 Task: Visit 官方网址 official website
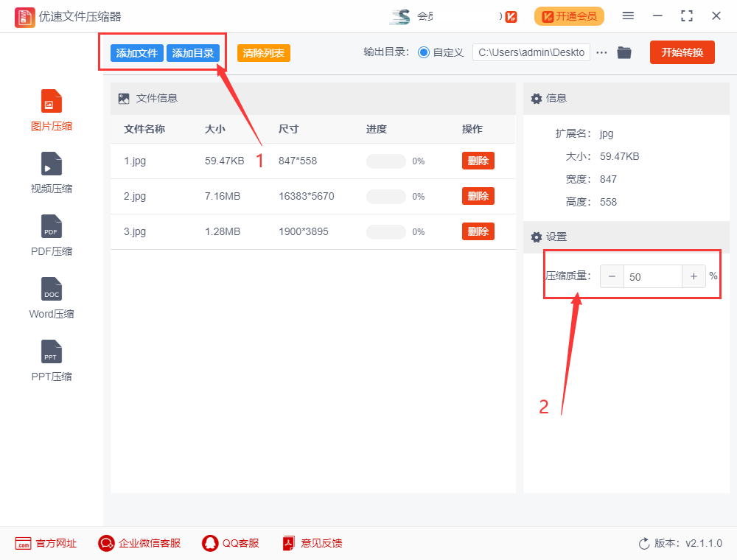tap(46, 543)
